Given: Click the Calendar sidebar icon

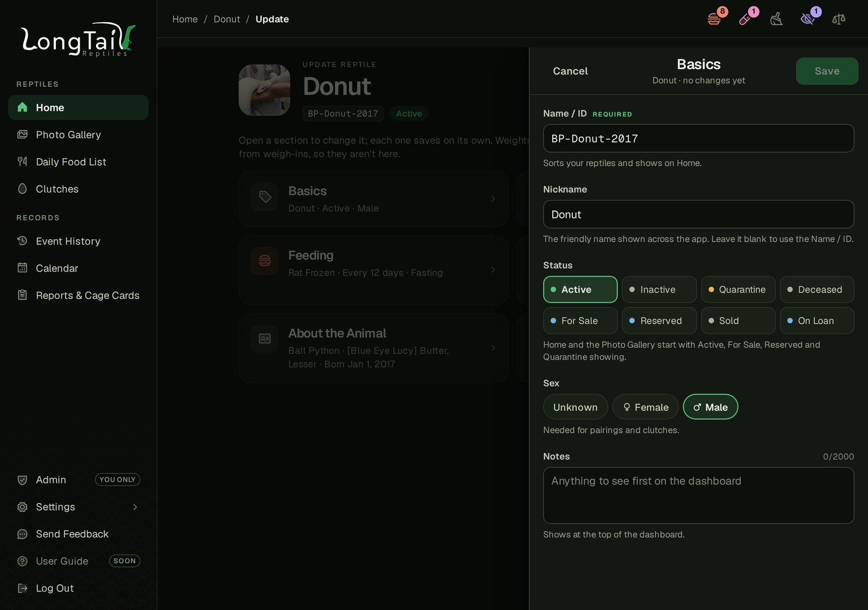Looking at the screenshot, I should [22, 268].
